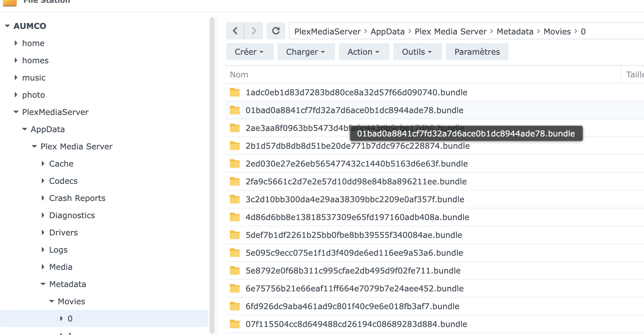Jump to AppData in breadcrumb path
644x335 pixels.
point(387,31)
